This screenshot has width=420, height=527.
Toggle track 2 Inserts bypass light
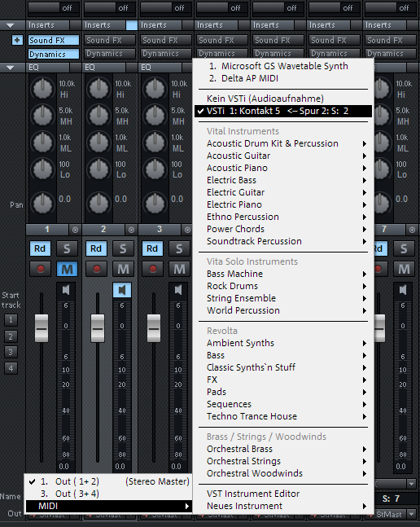click(x=131, y=25)
